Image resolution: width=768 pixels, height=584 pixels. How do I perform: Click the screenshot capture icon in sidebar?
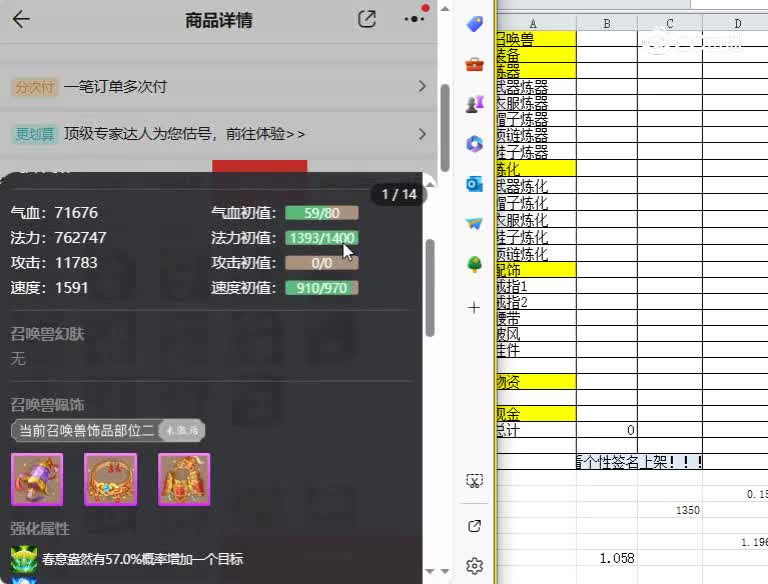pos(474,481)
